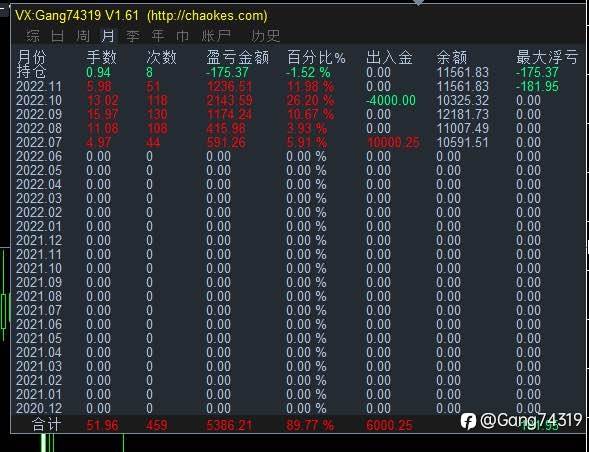Screen dimensions: 589x452
Task: Click the 10000.25 deposit value
Action: point(393,142)
